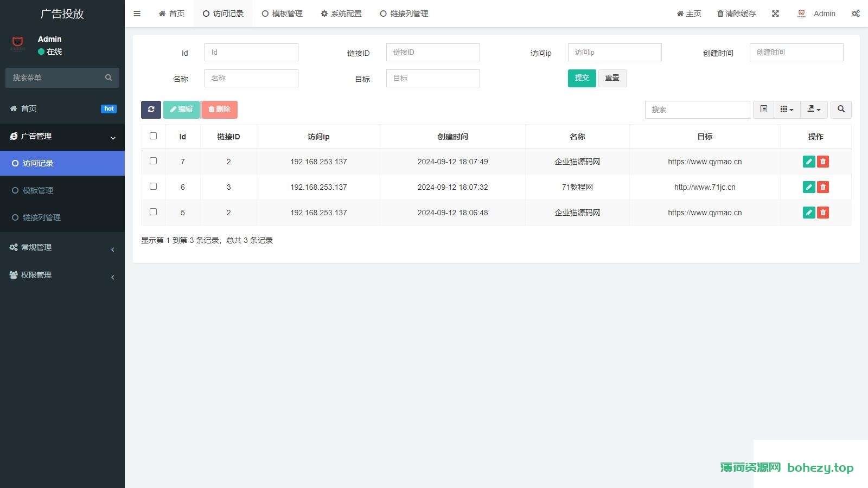The height and width of the screenshot is (488, 868).
Task: Check the checkbox for record Id 6
Action: pyautogui.click(x=153, y=187)
